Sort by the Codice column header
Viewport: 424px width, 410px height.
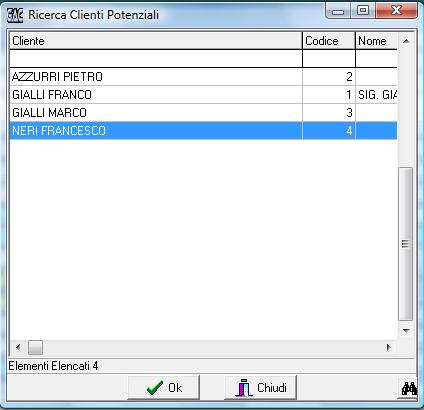tap(329, 41)
